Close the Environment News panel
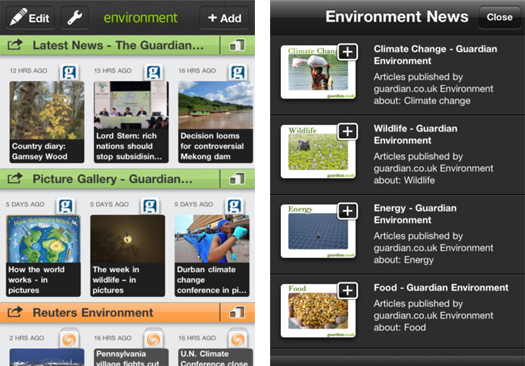The height and width of the screenshot is (366, 525). point(499,17)
